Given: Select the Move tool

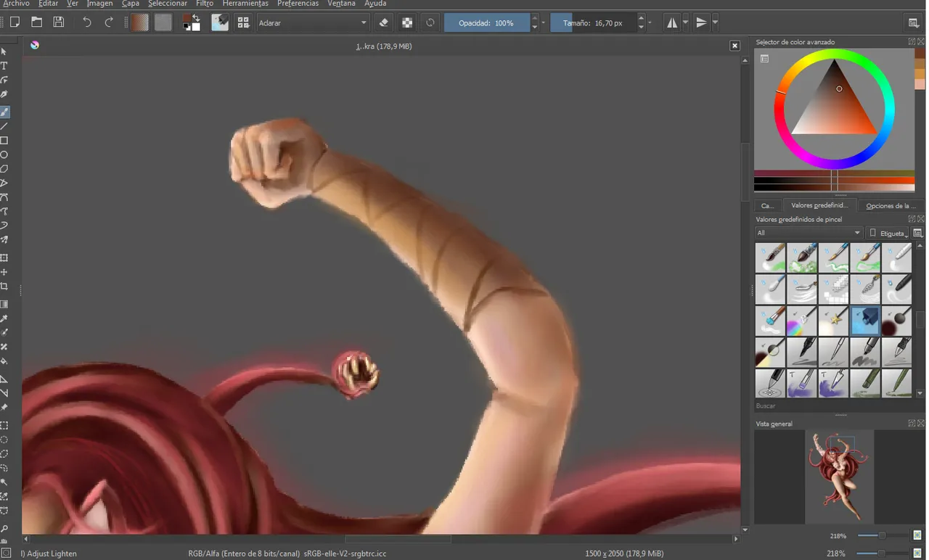Looking at the screenshot, I should click(4, 273).
